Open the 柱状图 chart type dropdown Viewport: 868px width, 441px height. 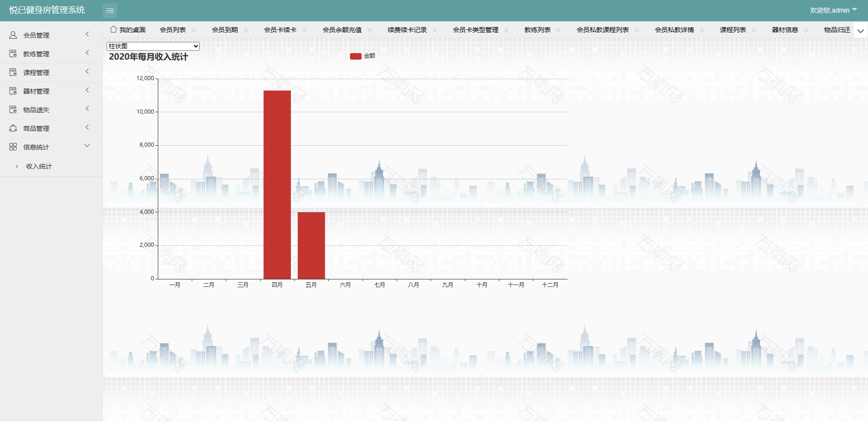[x=153, y=46]
